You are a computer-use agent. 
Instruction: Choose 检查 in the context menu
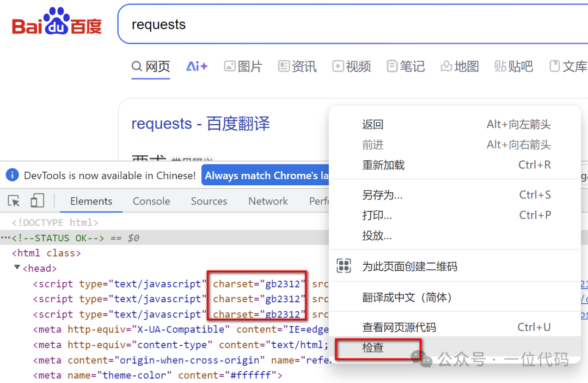pos(455,348)
